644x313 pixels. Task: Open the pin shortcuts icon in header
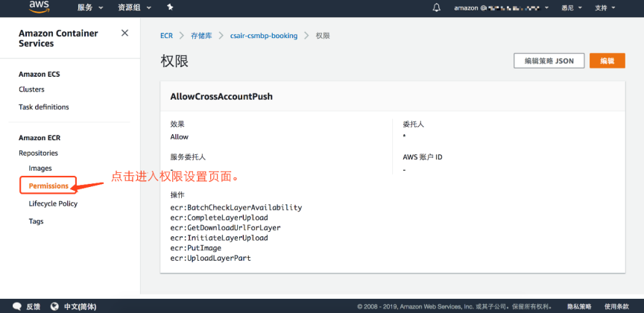pyautogui.click(x=171, y=7)
